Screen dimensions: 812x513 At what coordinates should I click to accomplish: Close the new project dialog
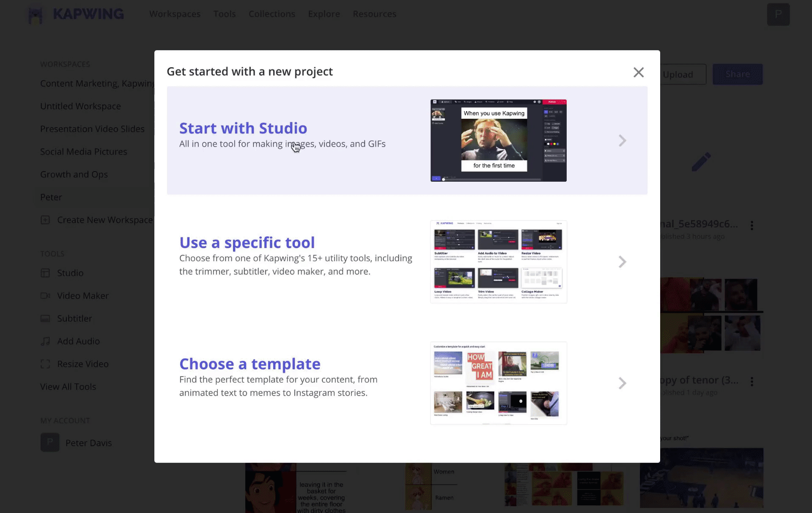pos(638,71)
